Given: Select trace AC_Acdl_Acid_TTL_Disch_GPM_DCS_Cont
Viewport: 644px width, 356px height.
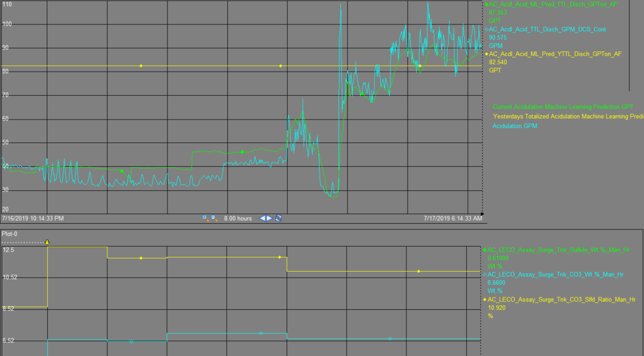Looking at the screenshot, I should click(x=547, y=29).
